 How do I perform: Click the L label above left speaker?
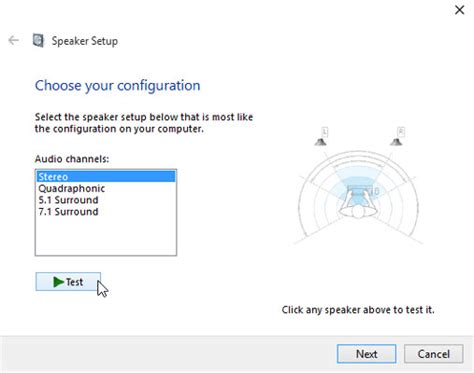tap(325, 132)
